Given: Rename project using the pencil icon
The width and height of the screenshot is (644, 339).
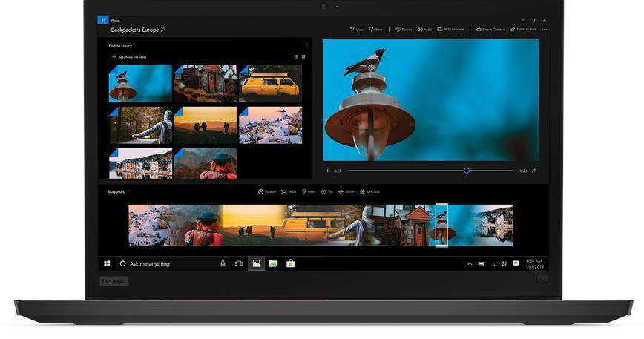Looking at the screenshot, I should (163, 30).
